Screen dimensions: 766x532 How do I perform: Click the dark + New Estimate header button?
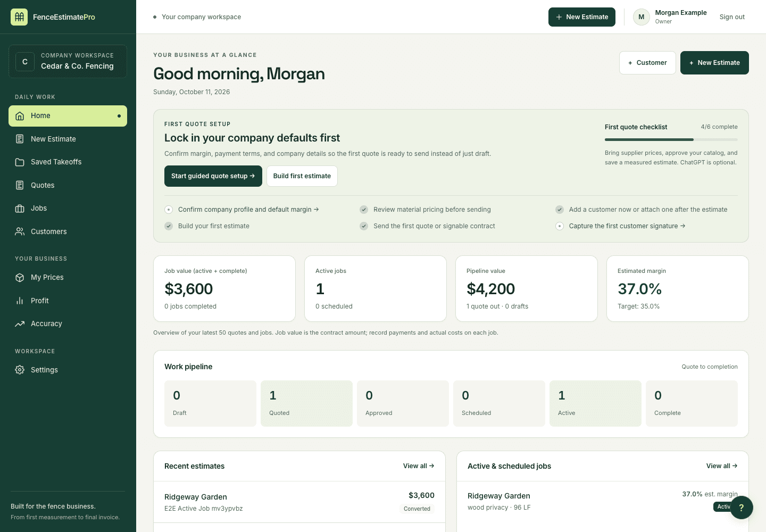(714, 63)
